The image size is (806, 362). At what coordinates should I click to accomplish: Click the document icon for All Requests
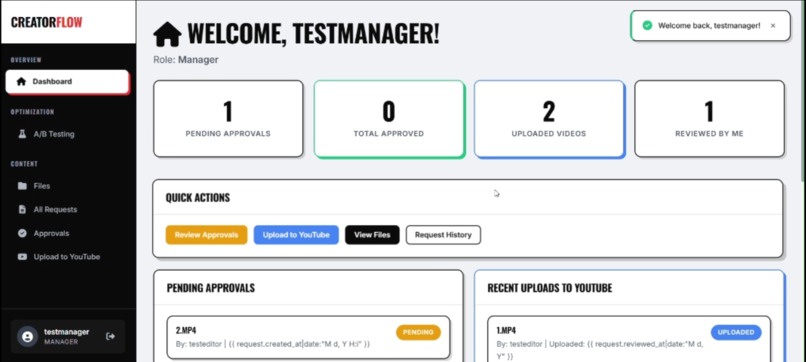click(x=22, y=209)
